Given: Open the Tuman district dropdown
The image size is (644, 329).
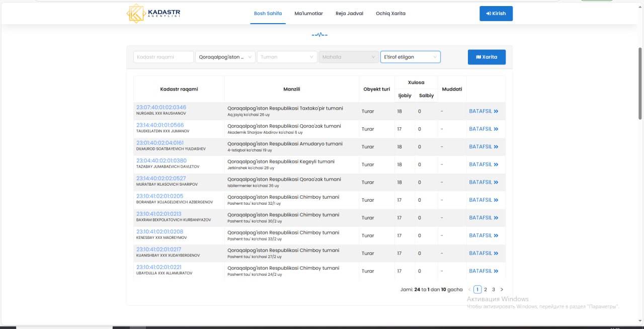Looking at the screenshot, I should (287, 57).
